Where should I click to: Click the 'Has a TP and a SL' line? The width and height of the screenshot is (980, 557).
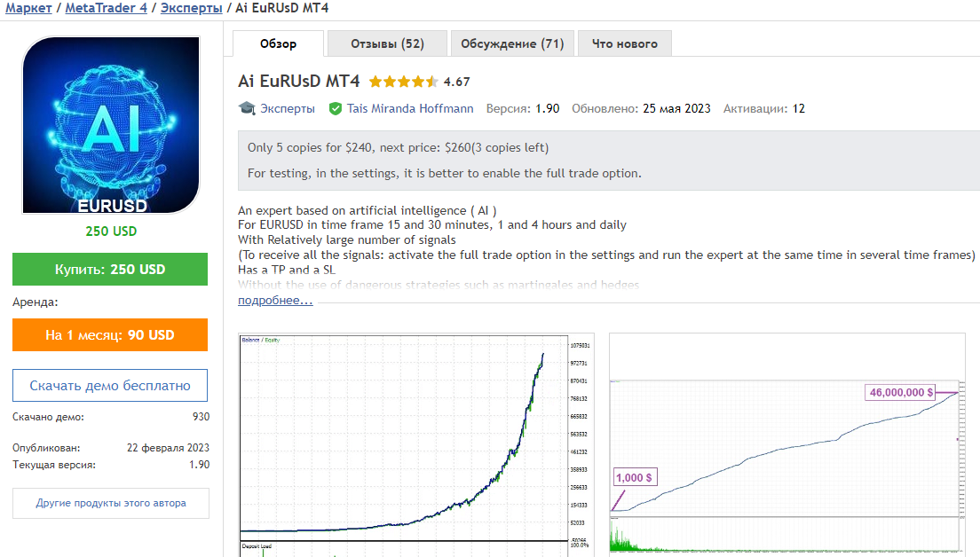pos(287,270)
